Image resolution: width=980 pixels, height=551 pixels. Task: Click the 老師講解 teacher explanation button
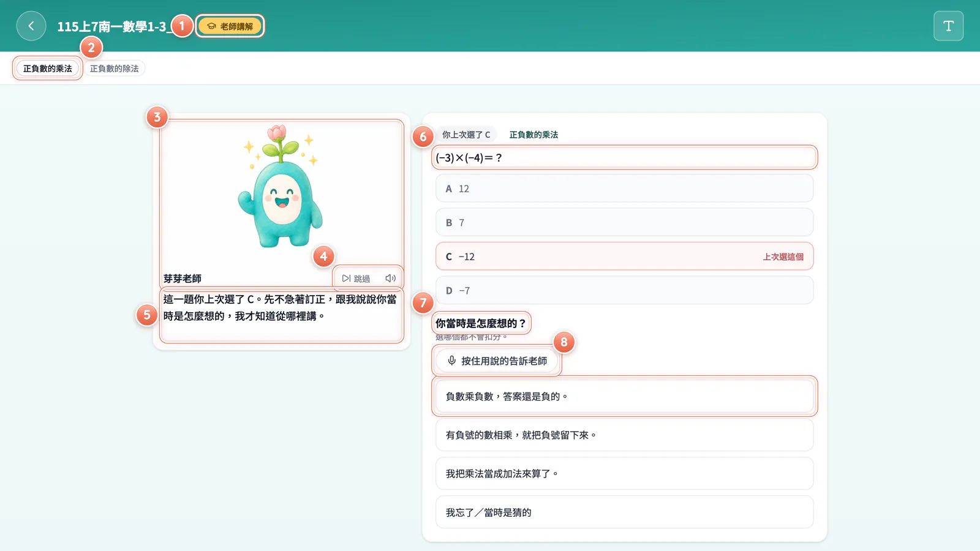230,26
